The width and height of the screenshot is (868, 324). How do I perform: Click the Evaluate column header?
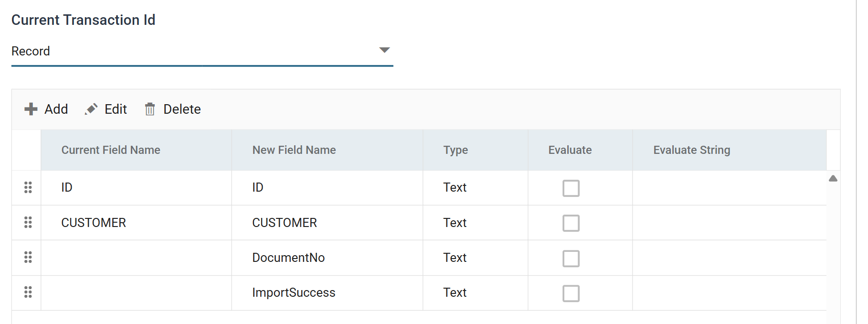click(580, 150)
